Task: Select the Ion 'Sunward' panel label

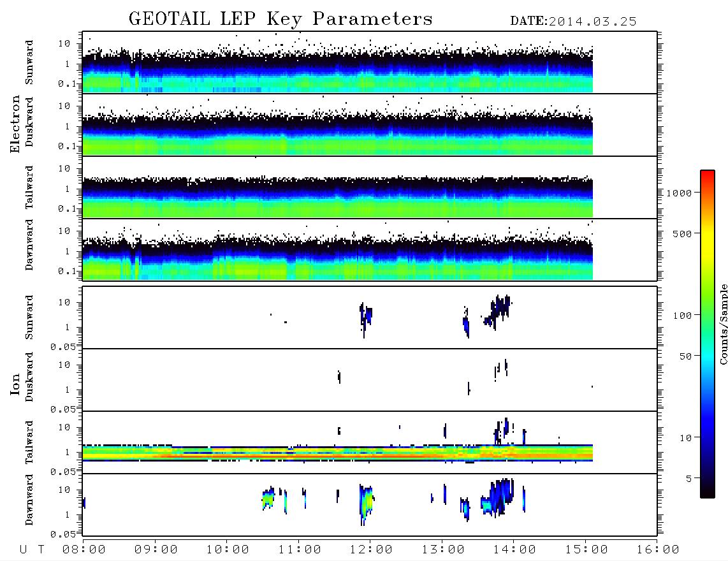Action: point(29,317)
